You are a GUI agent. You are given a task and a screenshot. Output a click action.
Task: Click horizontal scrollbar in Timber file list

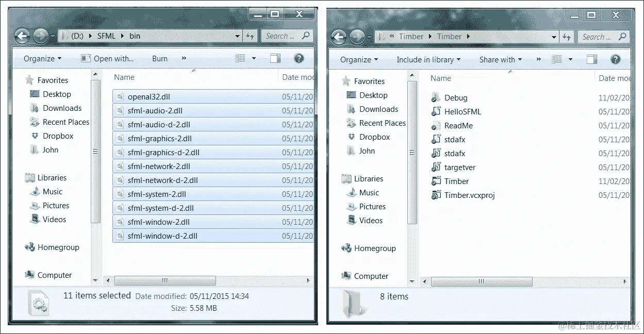[481, 282]
